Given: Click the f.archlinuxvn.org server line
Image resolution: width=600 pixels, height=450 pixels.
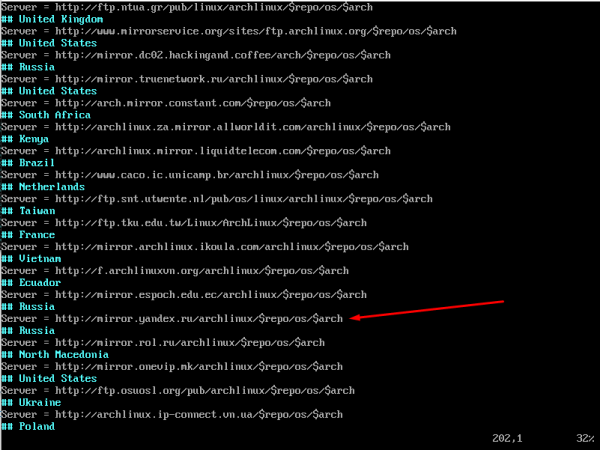Looking at the screenshot, I should [x=175, y=271].
